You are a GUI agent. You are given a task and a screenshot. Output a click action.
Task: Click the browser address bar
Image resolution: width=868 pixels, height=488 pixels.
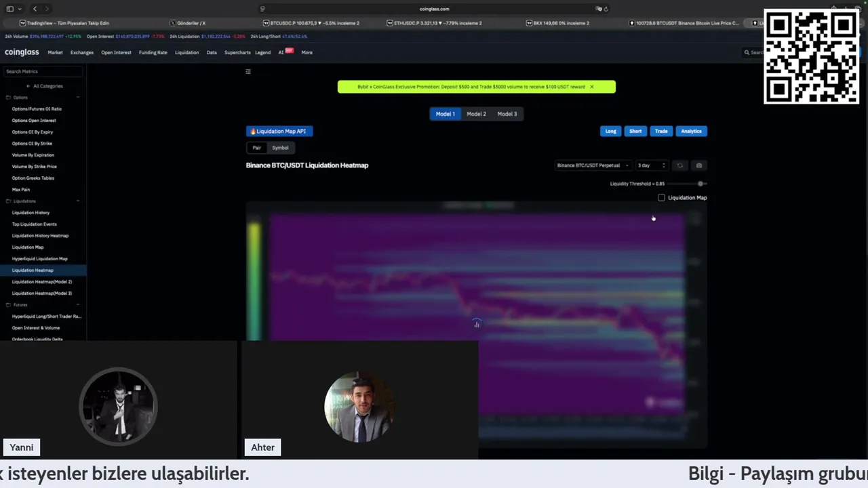434,9
